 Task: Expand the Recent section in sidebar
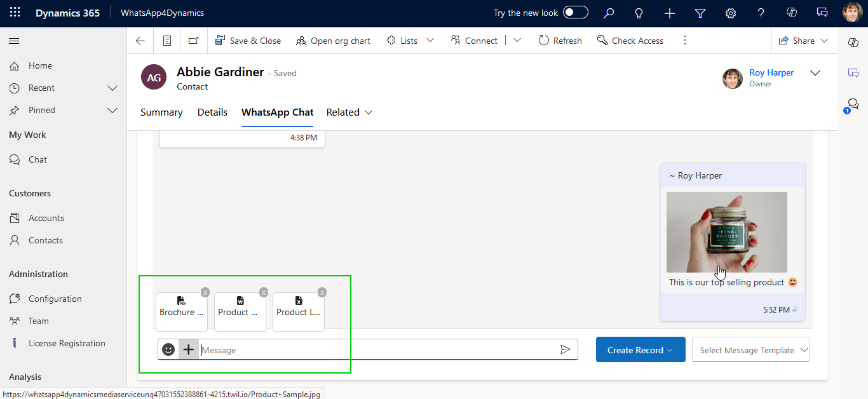tap(112, 88)
